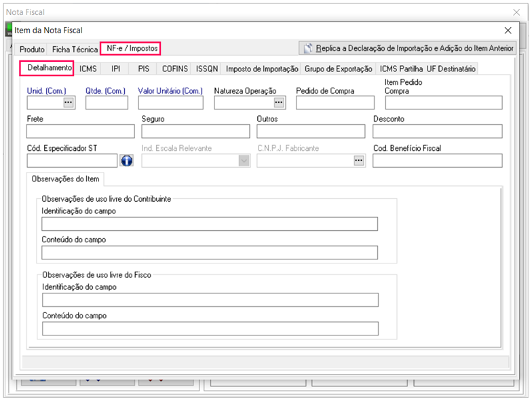This screenshot has height=402, width=532.
Task: Open the Imposto de Importação tab
Action: coord(262,69)
